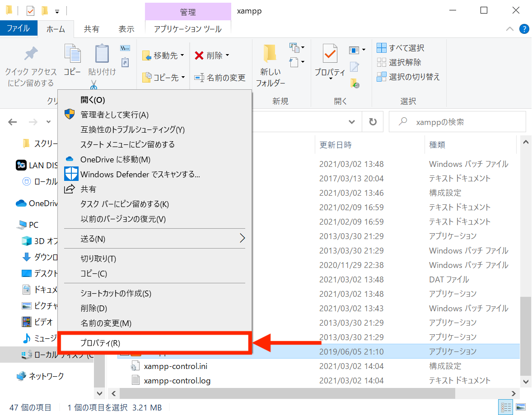Click the red X delete icon
Viewport: 532px width, 415px height.
pyautogui.click(x=199, y=55)
